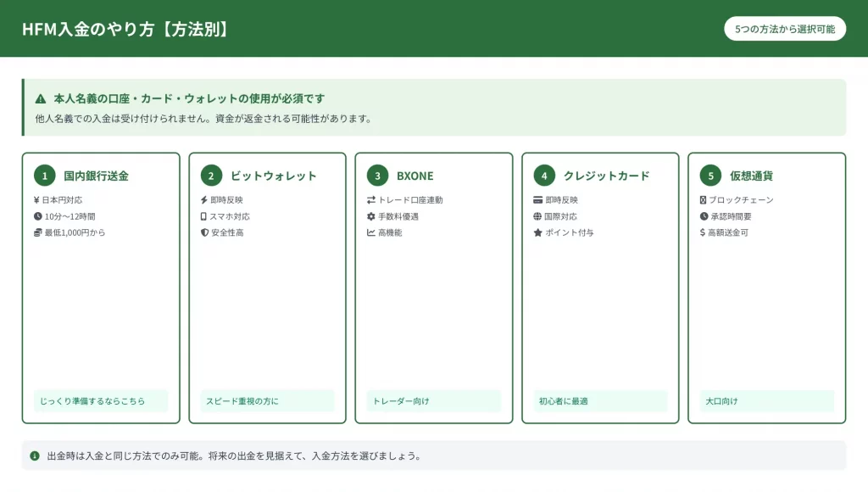Click the shield icon beside 安全性高
The width and height of the screenshot is (868, 492).
point(203,232)
